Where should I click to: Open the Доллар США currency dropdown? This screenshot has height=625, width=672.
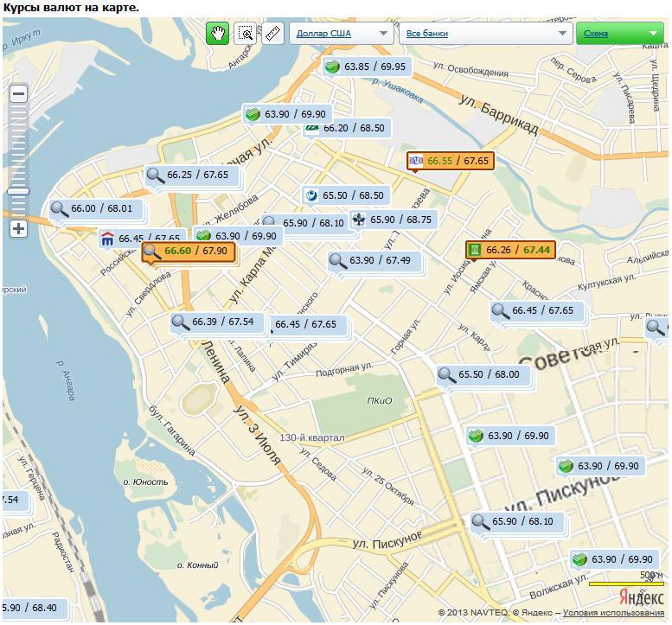pyautogui.click(x=341, y=34)
